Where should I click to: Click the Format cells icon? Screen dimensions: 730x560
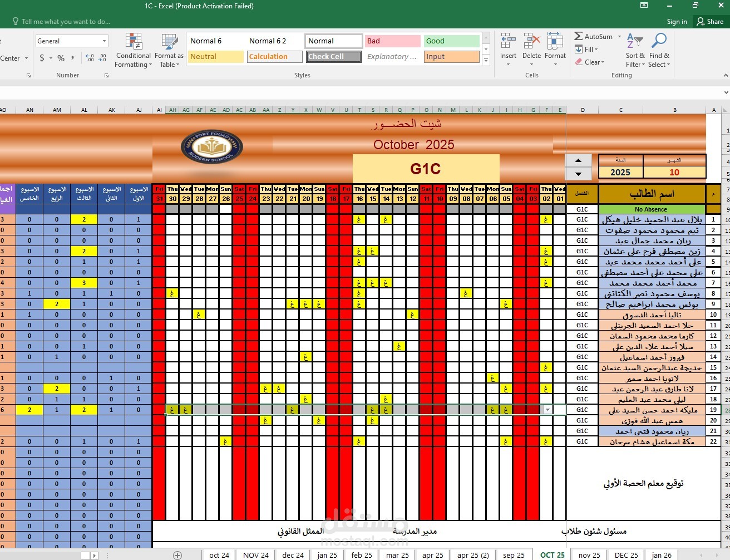pyautogui.click(x=555, y=41)
